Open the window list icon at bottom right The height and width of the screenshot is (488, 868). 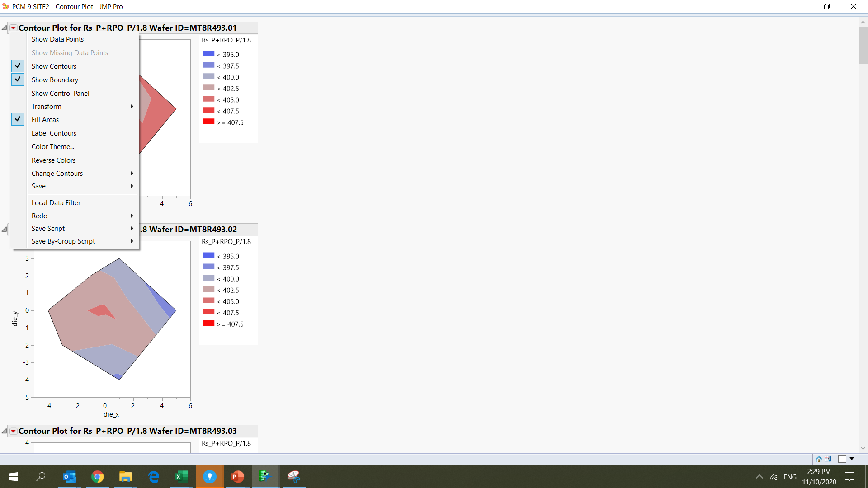[x=853, y=459]
